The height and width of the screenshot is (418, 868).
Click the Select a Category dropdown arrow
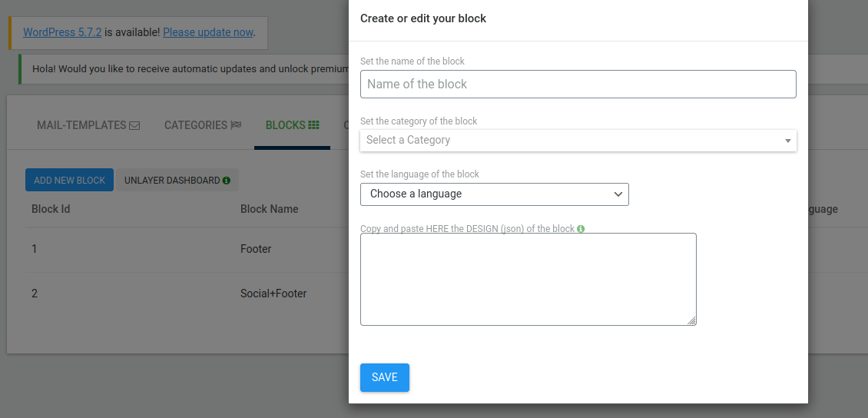coord(788,141)
